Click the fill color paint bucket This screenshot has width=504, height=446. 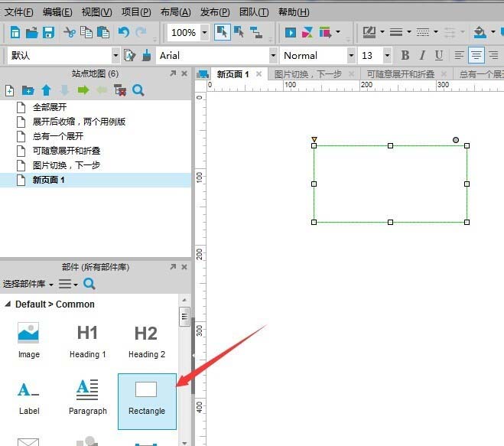[x=480, y=32]
